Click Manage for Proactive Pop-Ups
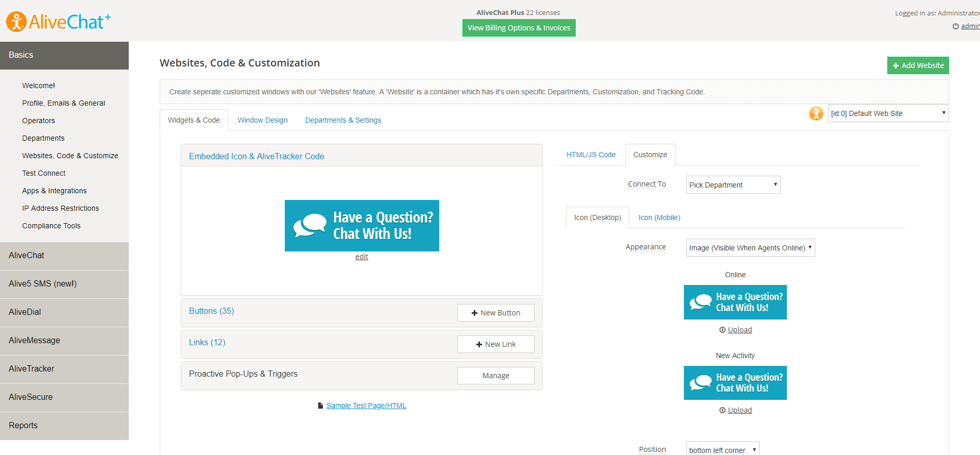Screen dimensions: 980x455 click(x=496, y=376)
